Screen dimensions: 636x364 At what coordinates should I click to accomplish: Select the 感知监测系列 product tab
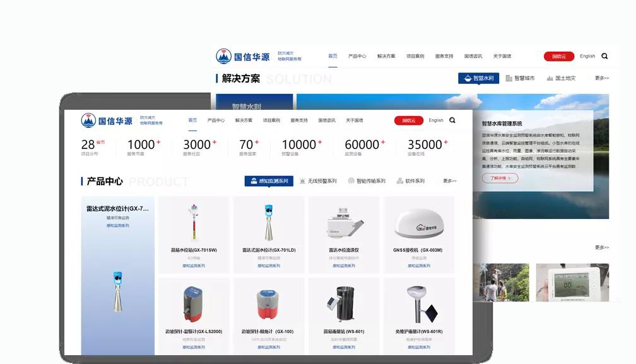click(269, 181)
